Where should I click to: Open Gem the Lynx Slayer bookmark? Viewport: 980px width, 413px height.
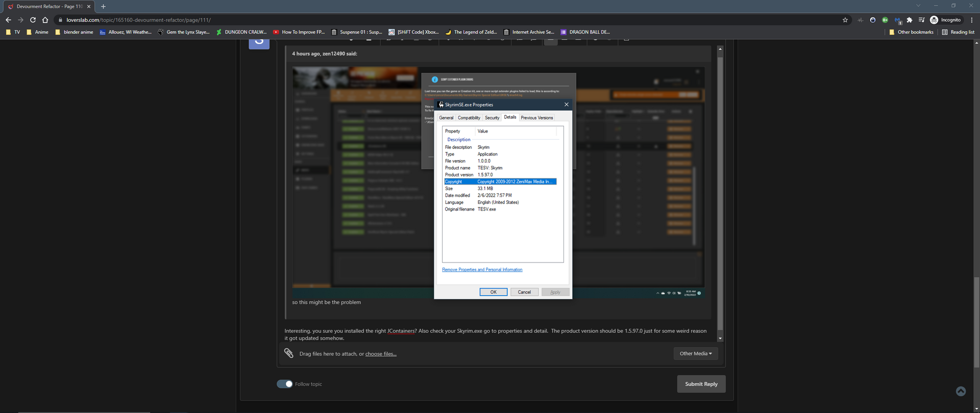(x=184, y=32)
